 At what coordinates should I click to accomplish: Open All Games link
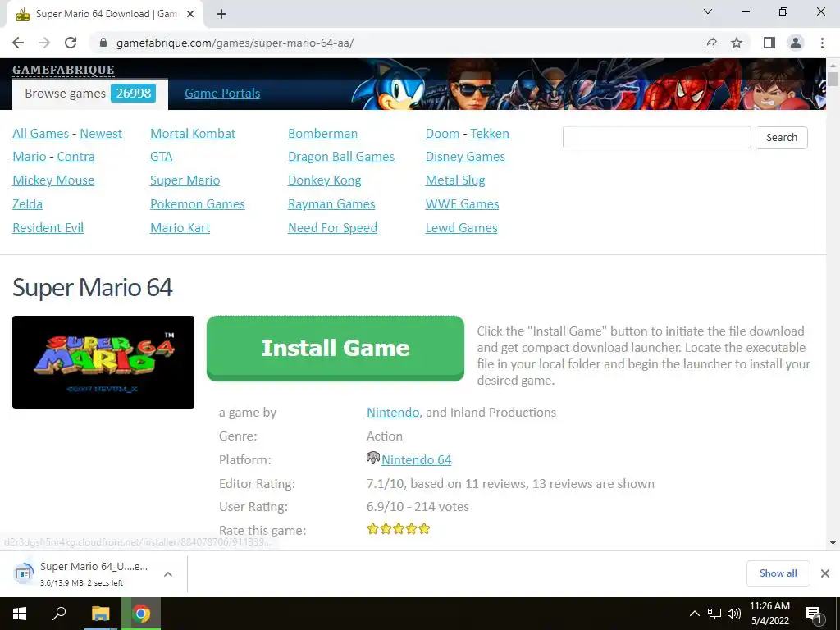(41, 134)
